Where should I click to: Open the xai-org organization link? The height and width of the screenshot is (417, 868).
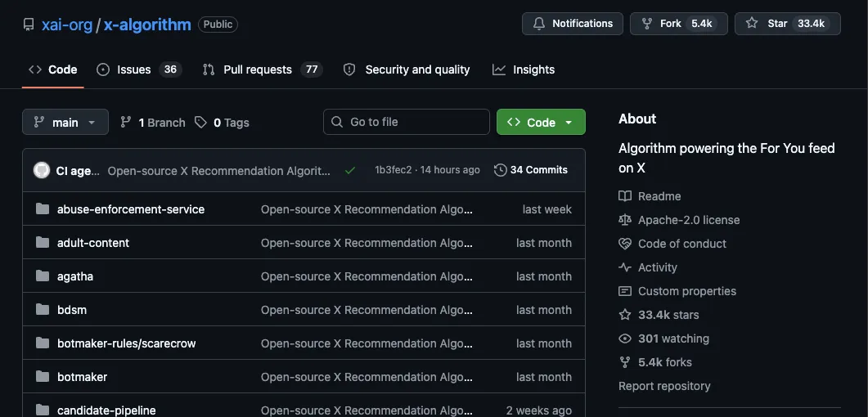(67, 25)
